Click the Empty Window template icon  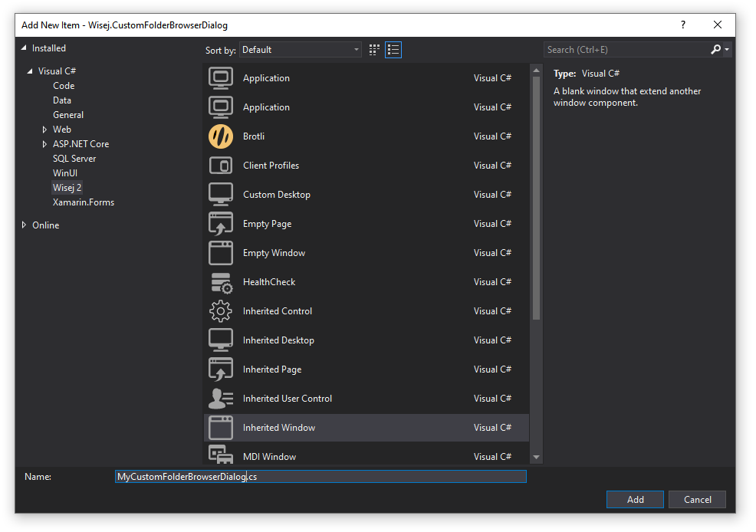click(221, 253)
